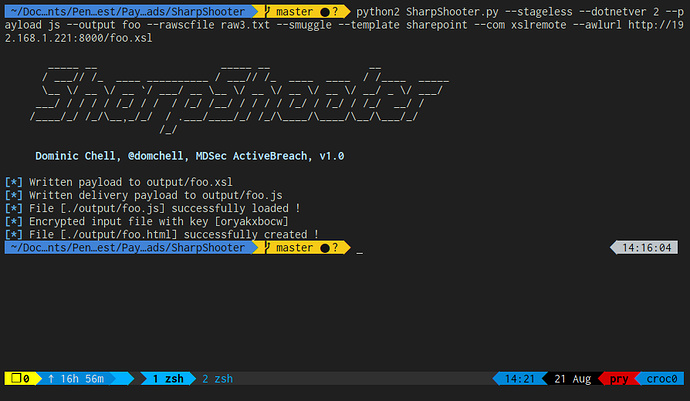Click the terminal cursor at the prompt
The image size is (690, 401).
[360, 252]
